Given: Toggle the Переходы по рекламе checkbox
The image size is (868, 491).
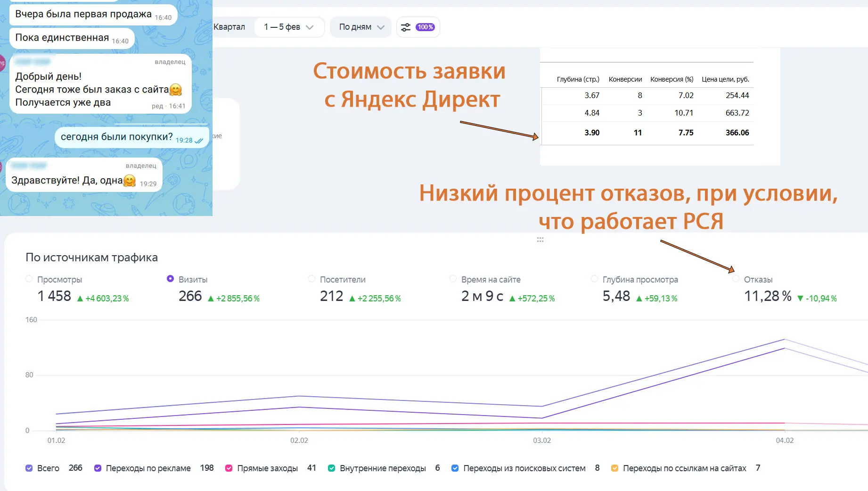Looking at the screenshot, I should (98, 468).
